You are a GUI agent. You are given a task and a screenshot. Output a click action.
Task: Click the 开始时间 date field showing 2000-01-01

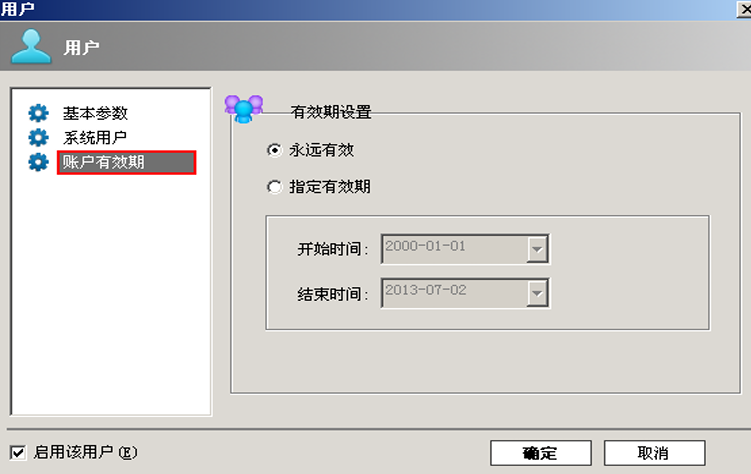tap(455, 249)
